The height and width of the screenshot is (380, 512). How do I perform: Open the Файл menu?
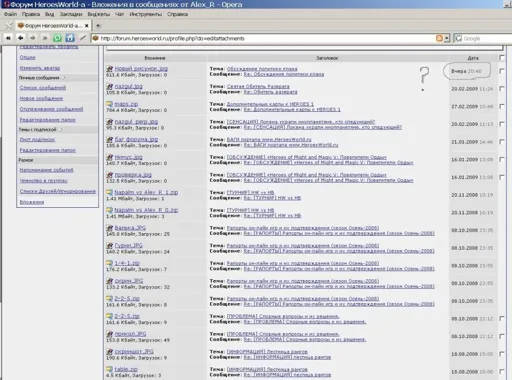pos(10,14)
